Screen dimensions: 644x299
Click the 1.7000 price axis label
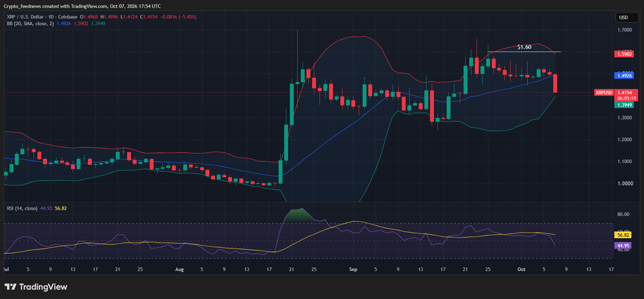[x=623, y=30]
